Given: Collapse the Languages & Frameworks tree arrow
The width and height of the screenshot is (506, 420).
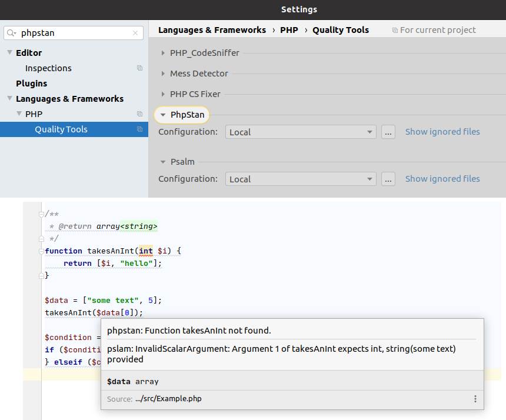Looking at the screenshot, I should [9, 98].
